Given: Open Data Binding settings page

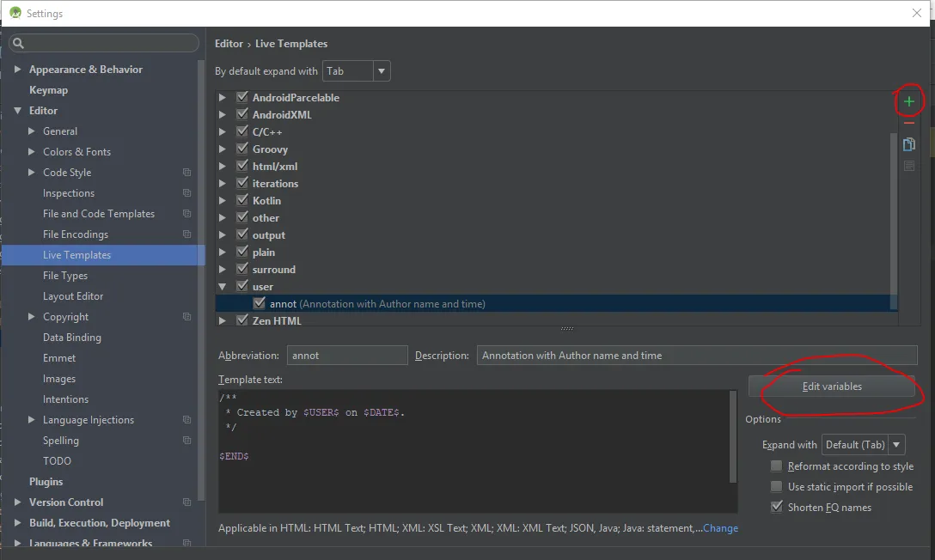Looking at the screenshot, I should [72, 338].
